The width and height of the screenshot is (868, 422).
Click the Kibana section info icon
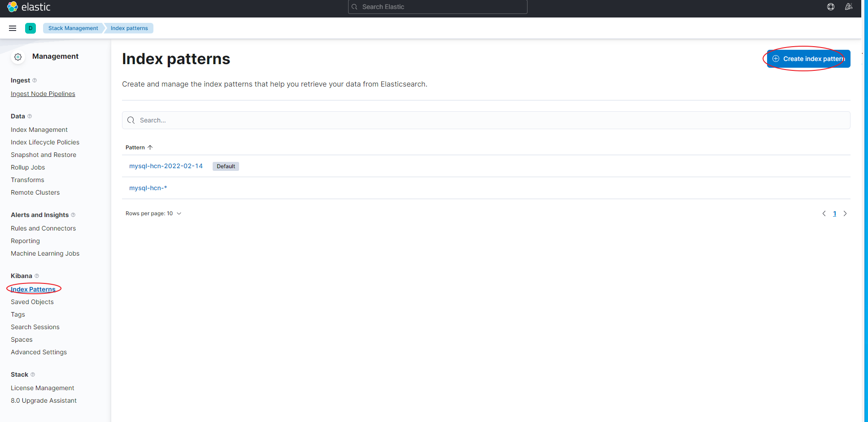[x=37, y=276]
